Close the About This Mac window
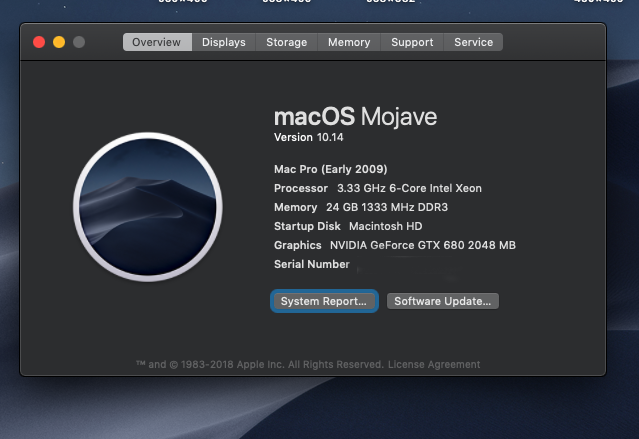639x439 pixels. pyautogui.click(x=39, y=42)
